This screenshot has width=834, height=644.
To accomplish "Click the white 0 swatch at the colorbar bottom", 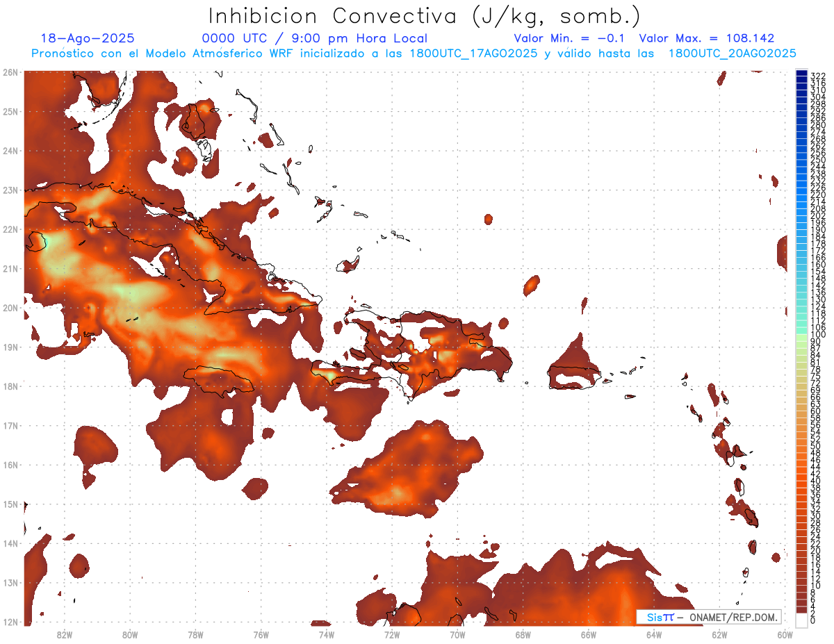I will 801,620.
